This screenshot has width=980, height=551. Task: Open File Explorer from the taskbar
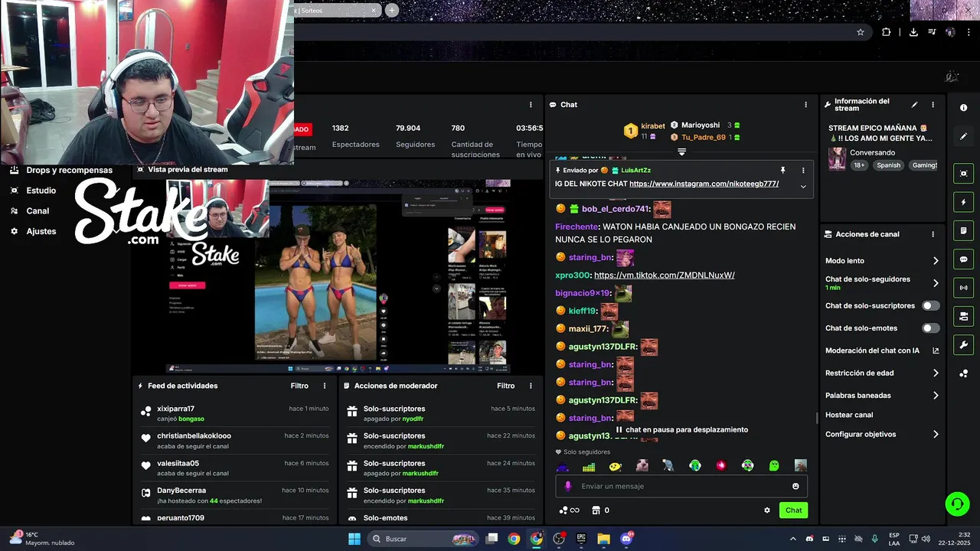click(x=603, y=539)
